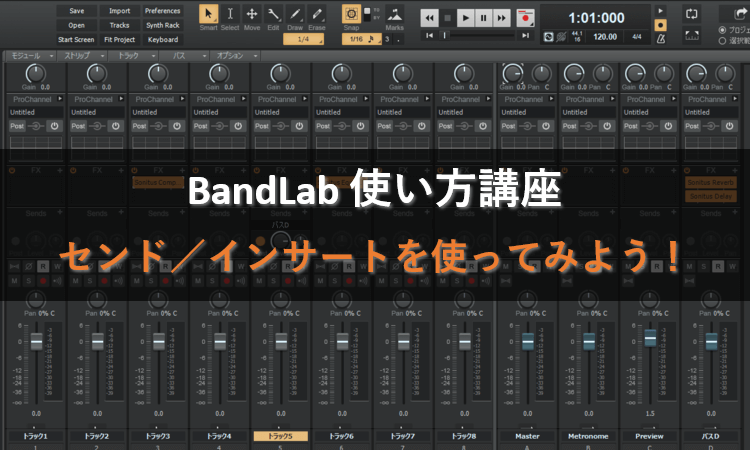Toggle the Post button on Metronome bus
Screen dimensions: 750x450
coord(570,126)
